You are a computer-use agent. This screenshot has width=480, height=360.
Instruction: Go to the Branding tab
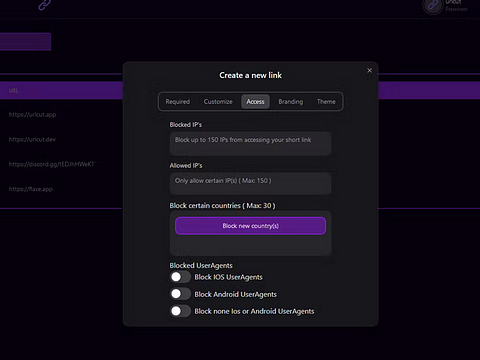291,102
